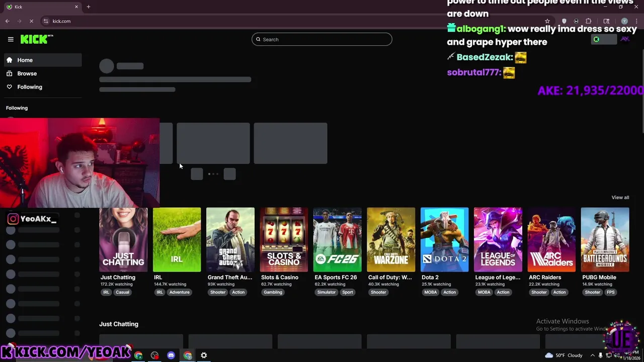Select FPS tag under PUBG Mobile

pos(610,292)
